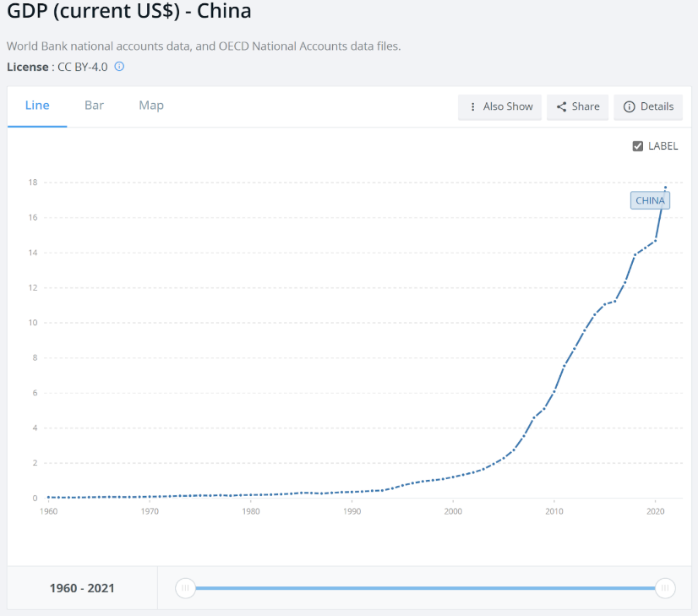Image resolution: width=698 pixels, height=616 pixels.
Task: Click the GDP (current US$) - China title
Action: coord(129,11)
